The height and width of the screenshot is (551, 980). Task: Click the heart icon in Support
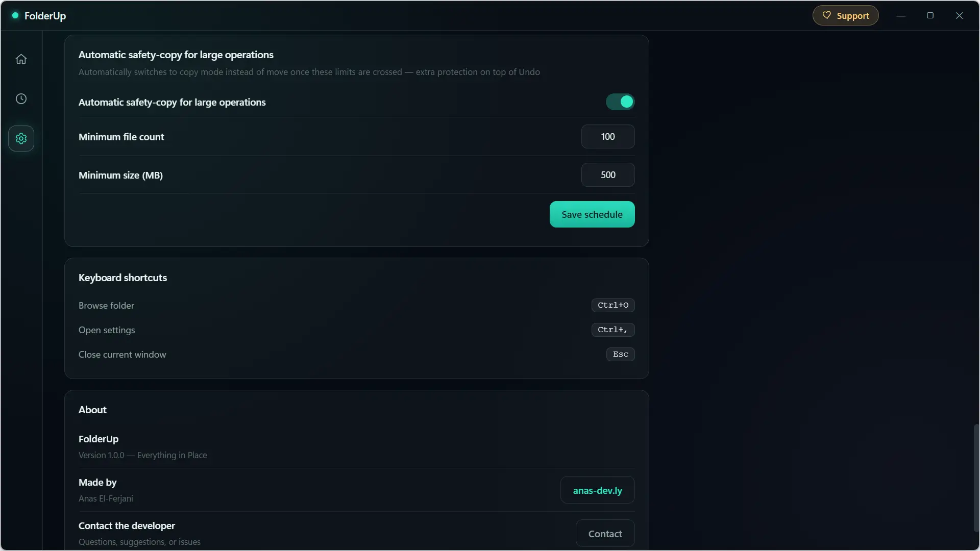click(826, 15)
